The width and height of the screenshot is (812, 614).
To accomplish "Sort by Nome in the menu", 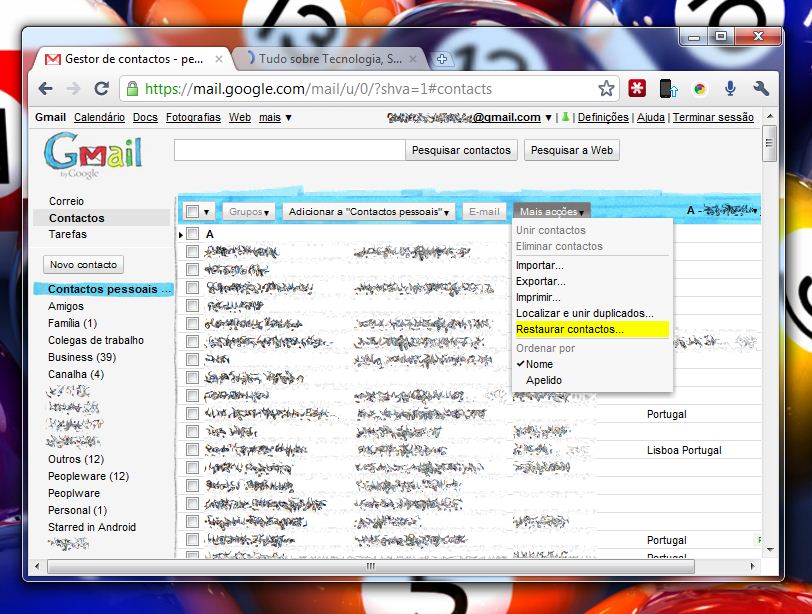I will click(x=539, y=364).
